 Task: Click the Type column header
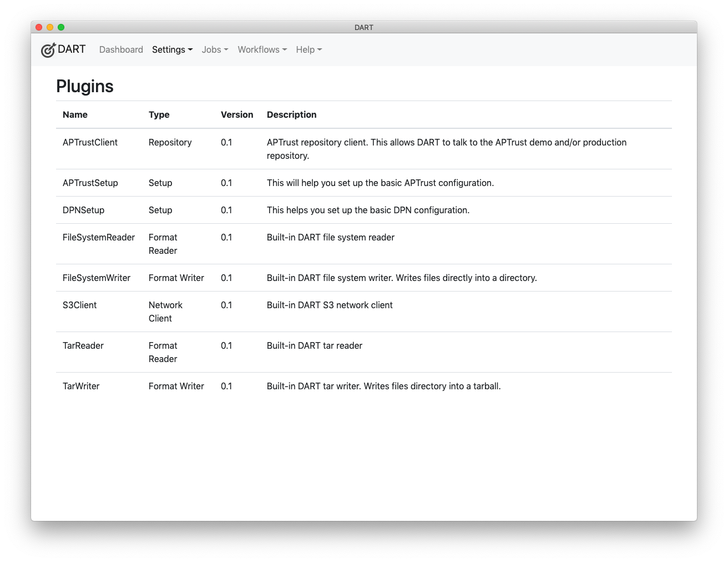(159, 114)
